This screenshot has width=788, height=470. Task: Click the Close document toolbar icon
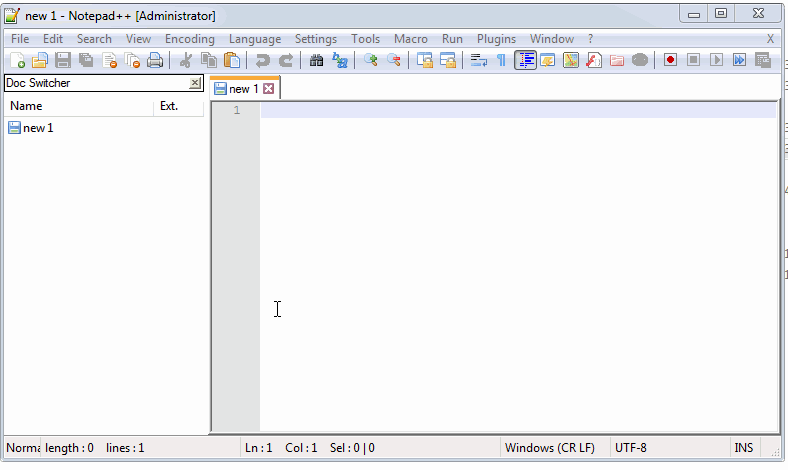(x=109, y=60)
